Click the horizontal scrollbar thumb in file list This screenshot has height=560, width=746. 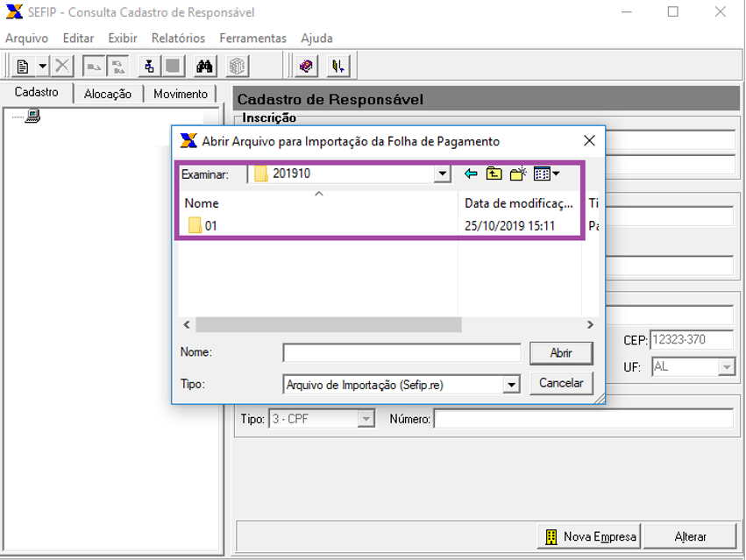[329, 324]
